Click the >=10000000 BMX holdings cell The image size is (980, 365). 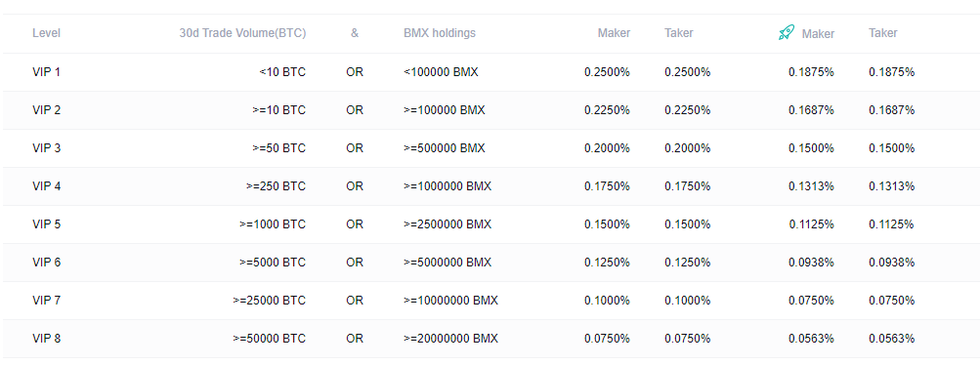451,301
